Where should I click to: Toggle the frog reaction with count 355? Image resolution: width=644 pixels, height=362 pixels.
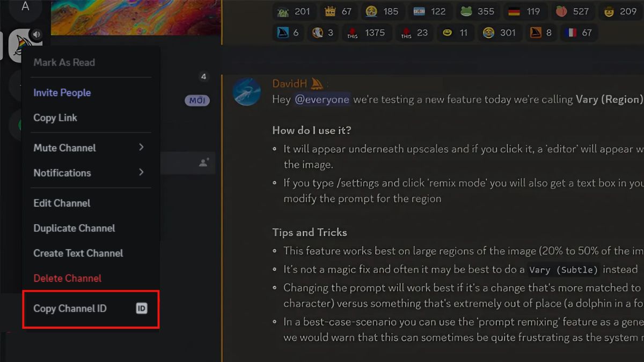(x=479, y=11)
